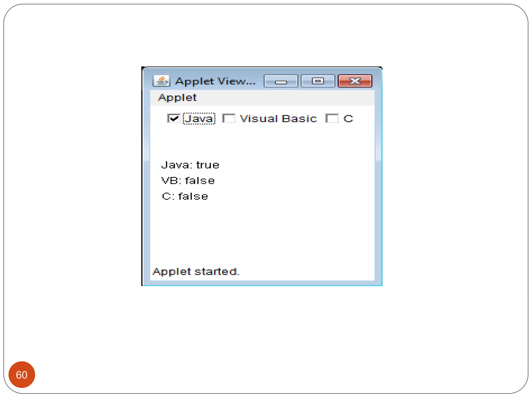This screenshot has width=532, height=399.
Task: Click the 'Java: true' output line
Action: pyautogui.click(x=190, y=165)
